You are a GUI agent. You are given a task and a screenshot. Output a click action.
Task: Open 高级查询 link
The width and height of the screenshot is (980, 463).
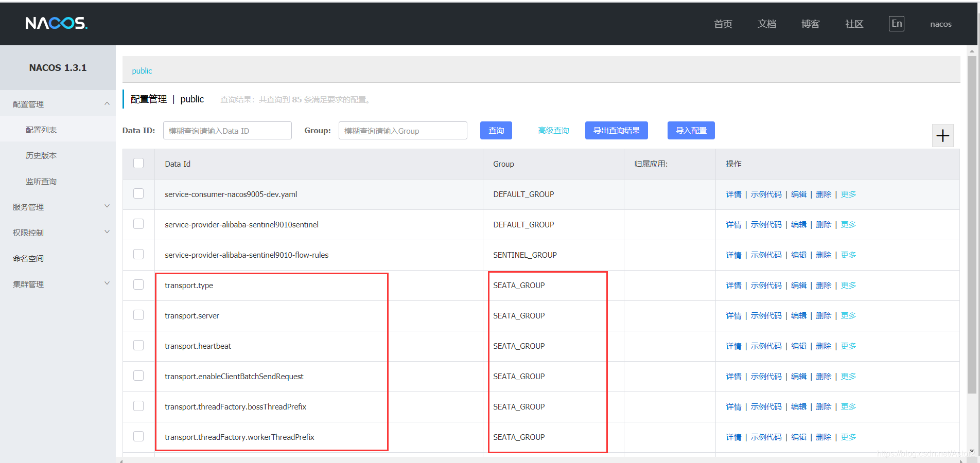[554, 131]
